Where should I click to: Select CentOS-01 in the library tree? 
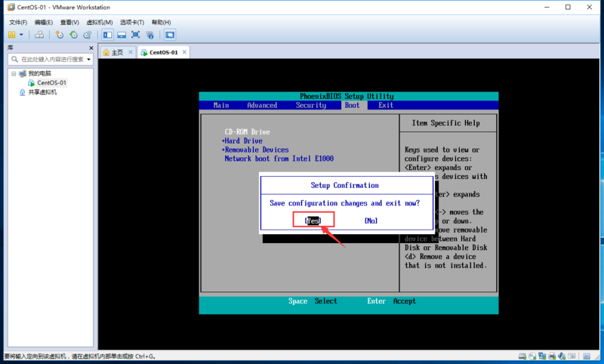51,83
